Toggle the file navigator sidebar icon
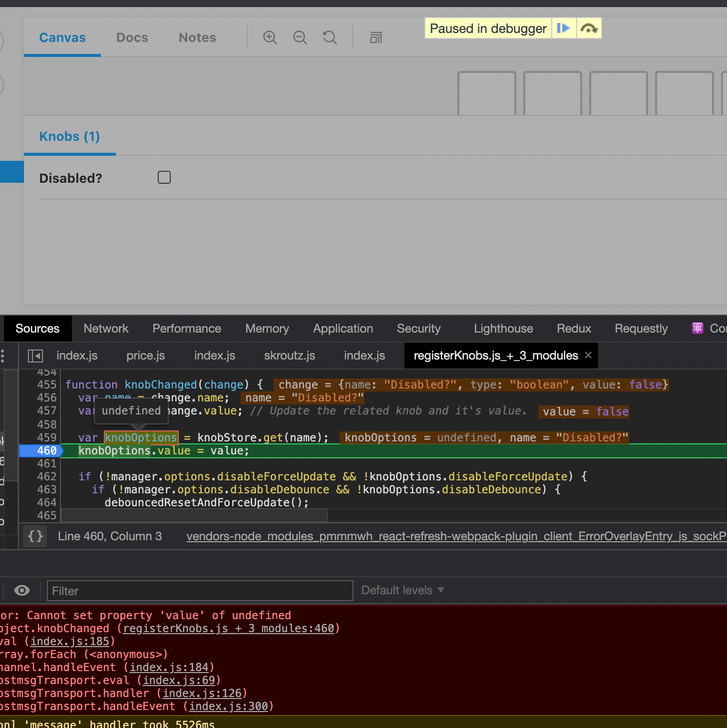Viewport: 727px width, 728px height. point(35,356)
